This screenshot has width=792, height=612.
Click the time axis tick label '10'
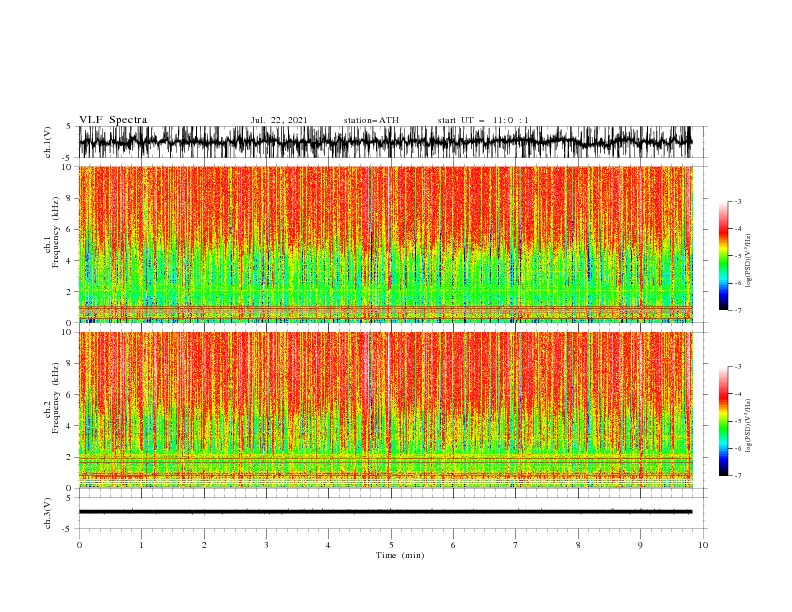pyautogui.click(x=703, y=545)
